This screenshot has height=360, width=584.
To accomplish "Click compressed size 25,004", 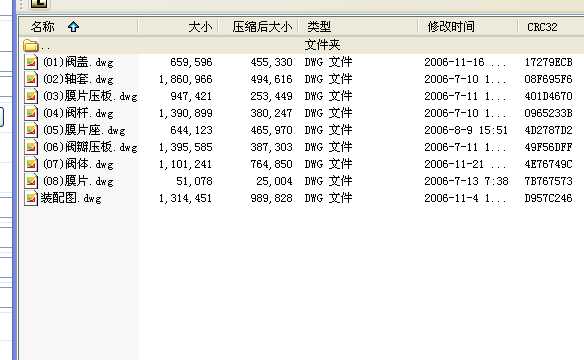I will tap(274, 181).
